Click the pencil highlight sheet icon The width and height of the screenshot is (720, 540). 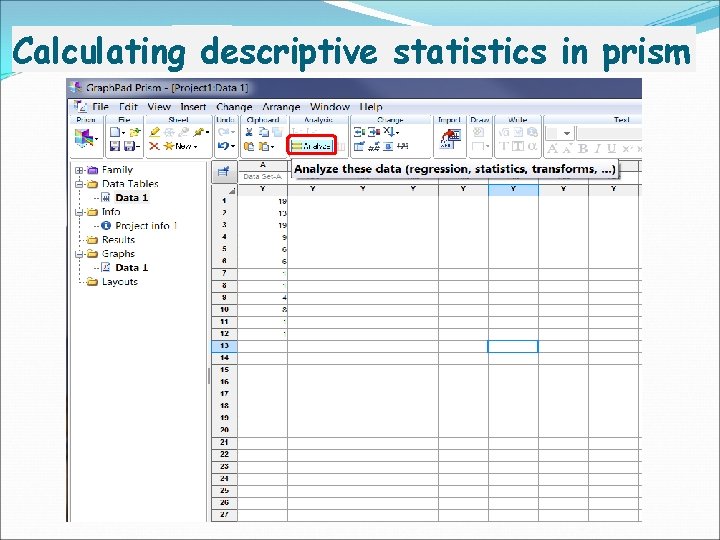coord(155,133)
